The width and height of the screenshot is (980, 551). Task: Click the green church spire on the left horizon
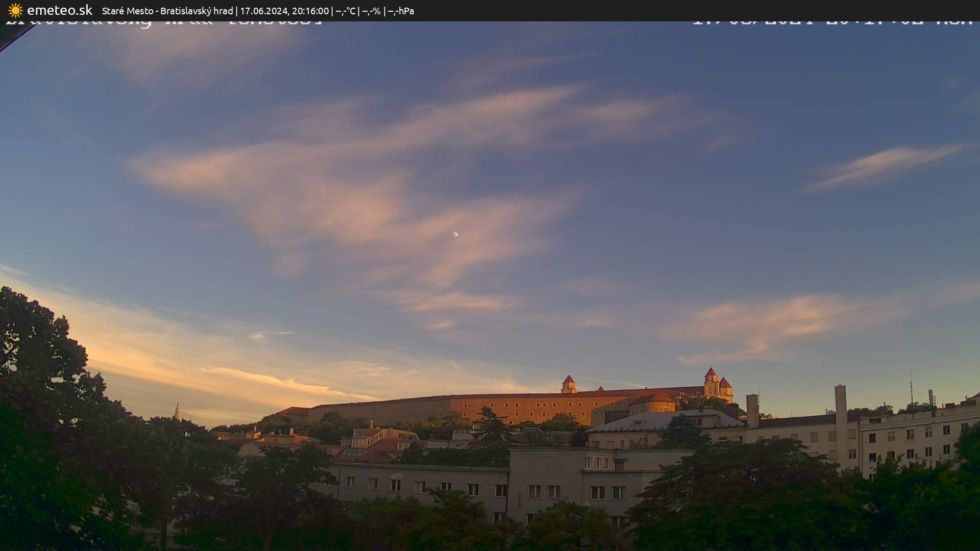tap(177, 411)
